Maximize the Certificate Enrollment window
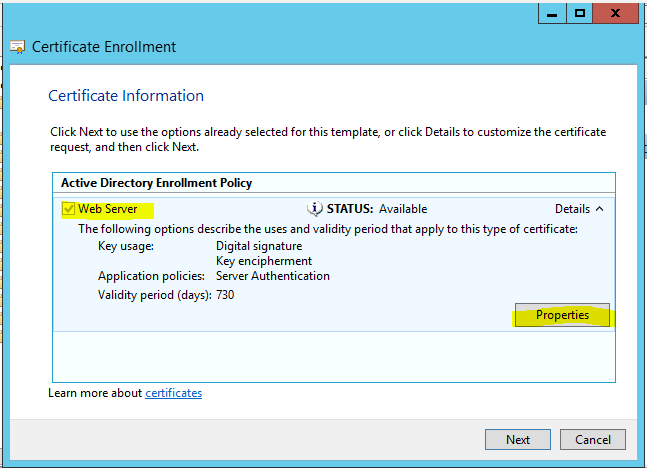The height and width of the screenshot is (469, 647). coord(580,13)
